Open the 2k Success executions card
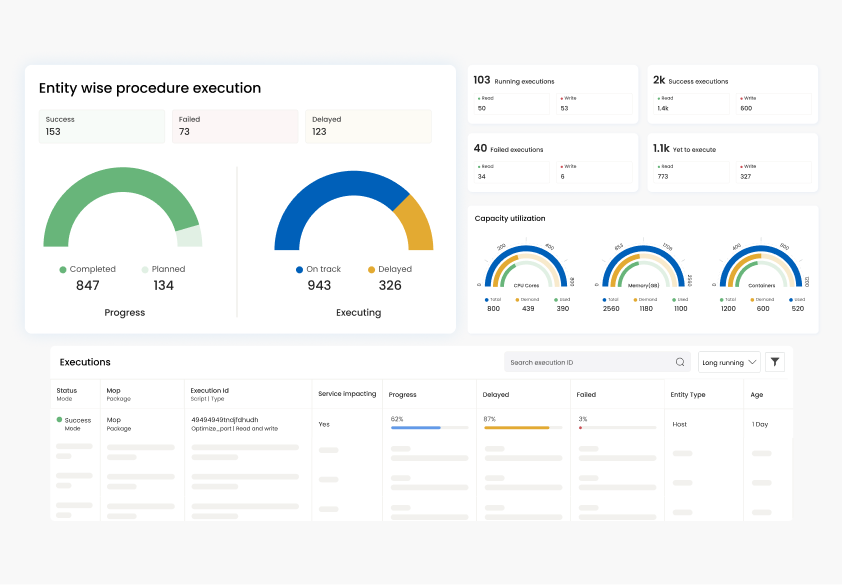 [x=732, y=94]
